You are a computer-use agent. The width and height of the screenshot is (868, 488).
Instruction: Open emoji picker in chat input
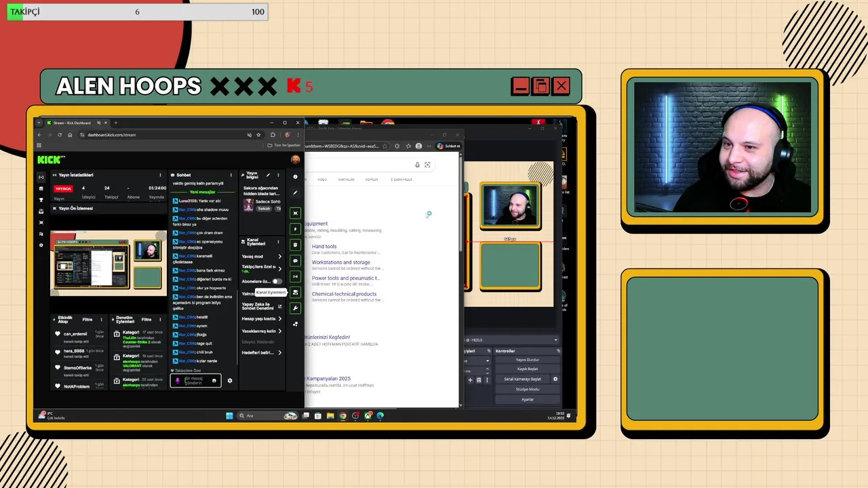click(214, 381)
